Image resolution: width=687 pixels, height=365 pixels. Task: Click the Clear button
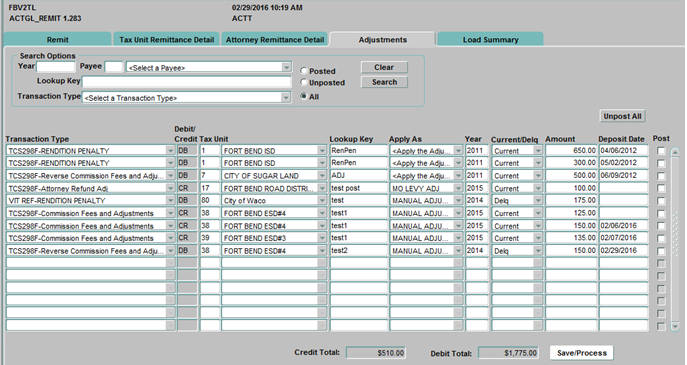point(384,67)
